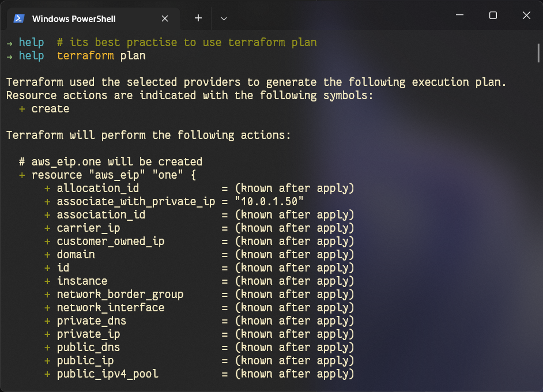
Task: Click the 'Resource actions are indicated' line
Action: pos(190,95)
